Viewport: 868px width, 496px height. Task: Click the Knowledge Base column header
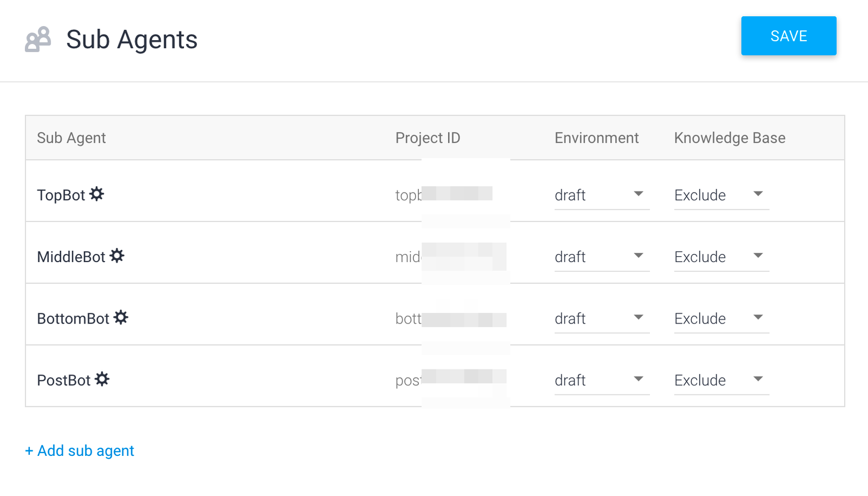(730, 138)
